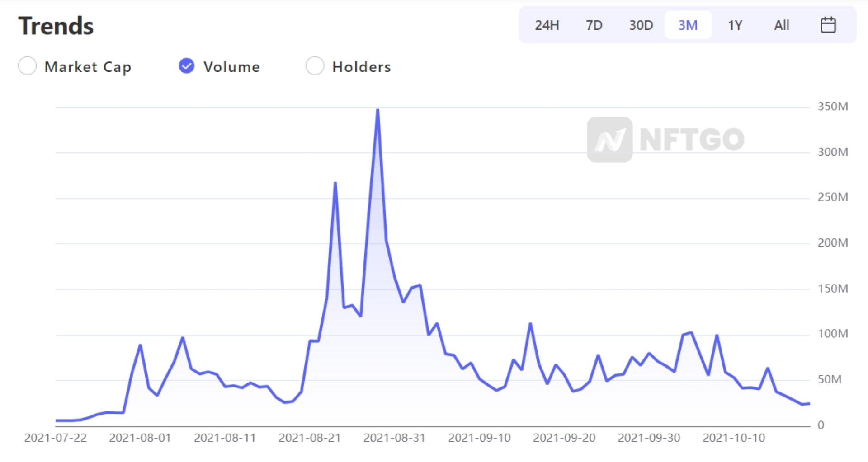The width and height of the screenshot is (868, 462).
Task: Click the second-highest peak after 2021-08-21
Action: pos(335,183)
